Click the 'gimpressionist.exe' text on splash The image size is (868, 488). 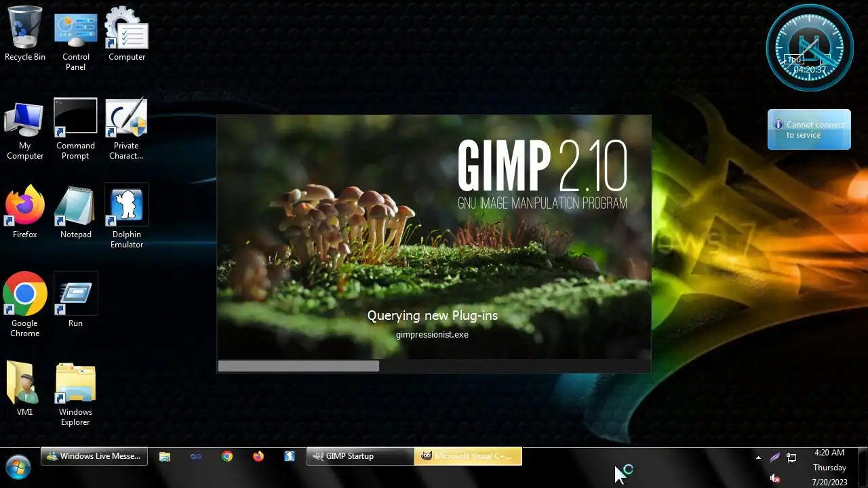pos(432,334)
